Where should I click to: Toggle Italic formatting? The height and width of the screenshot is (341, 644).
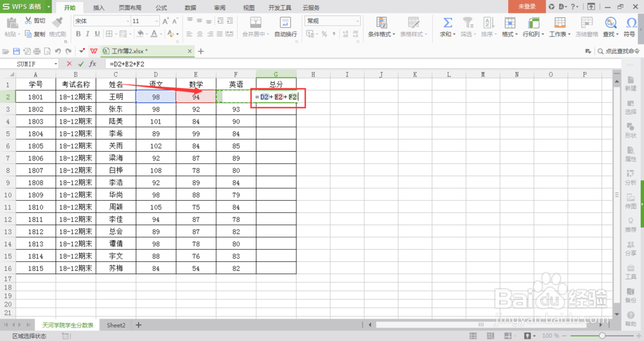pyautogui.click(x=88, y=34)
